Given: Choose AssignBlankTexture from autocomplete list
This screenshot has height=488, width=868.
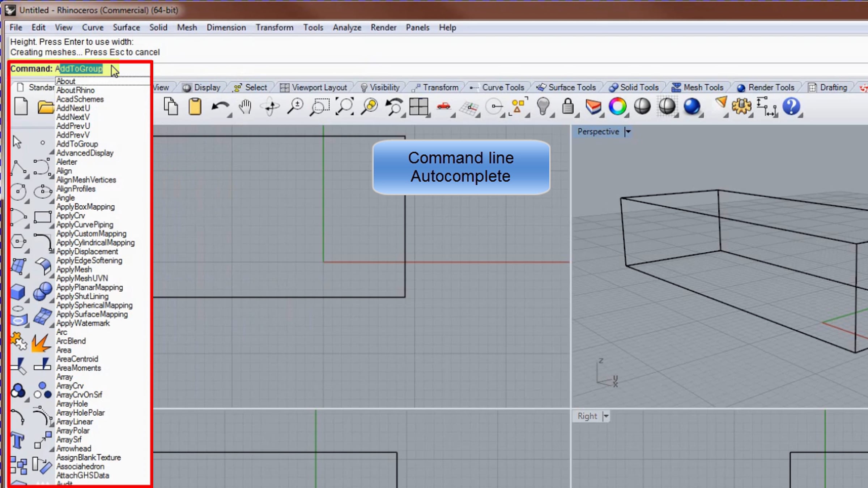Looking at the screenshot, I should point(88,458).
